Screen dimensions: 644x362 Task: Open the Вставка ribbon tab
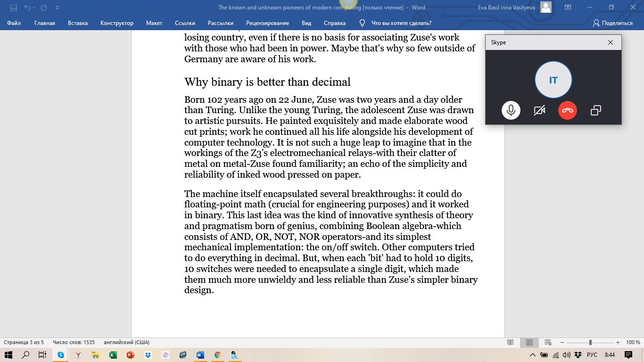coord(78,23)
